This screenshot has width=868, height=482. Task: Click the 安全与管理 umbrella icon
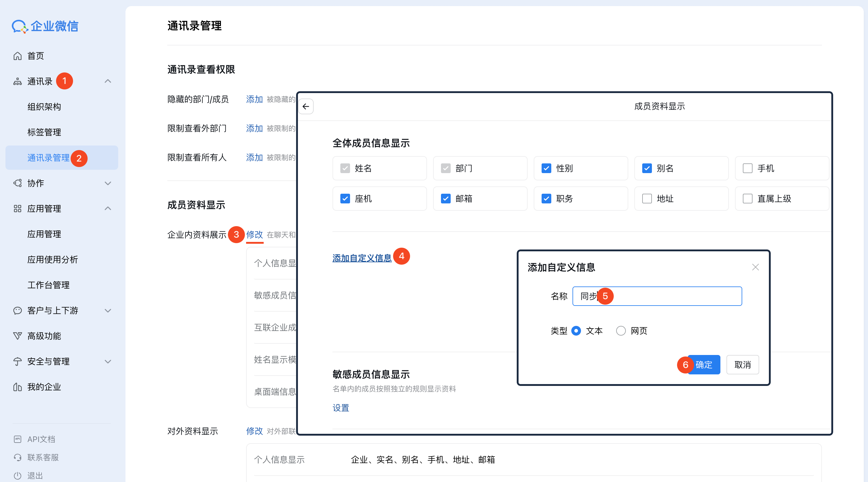coord(18,361)
